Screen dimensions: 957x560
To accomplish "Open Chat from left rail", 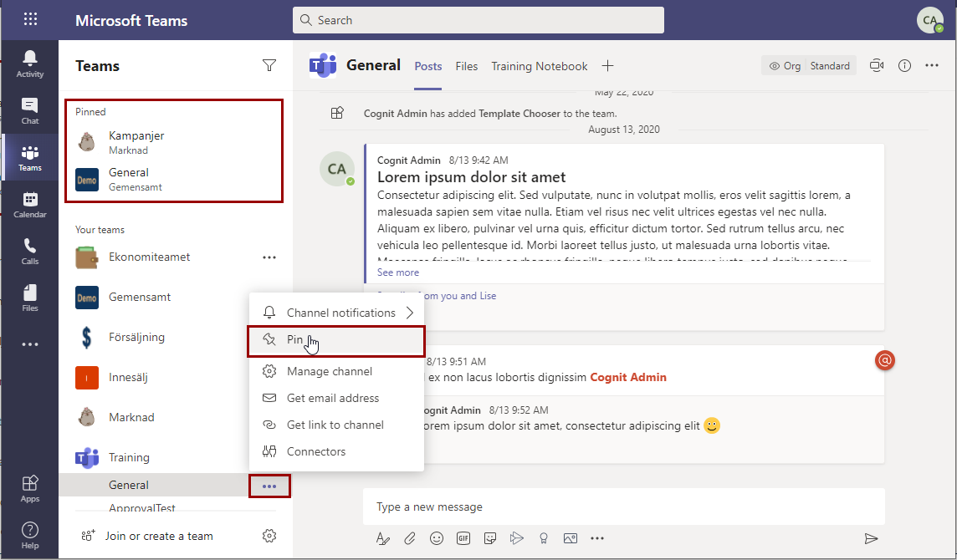I will tap(30, 110).
